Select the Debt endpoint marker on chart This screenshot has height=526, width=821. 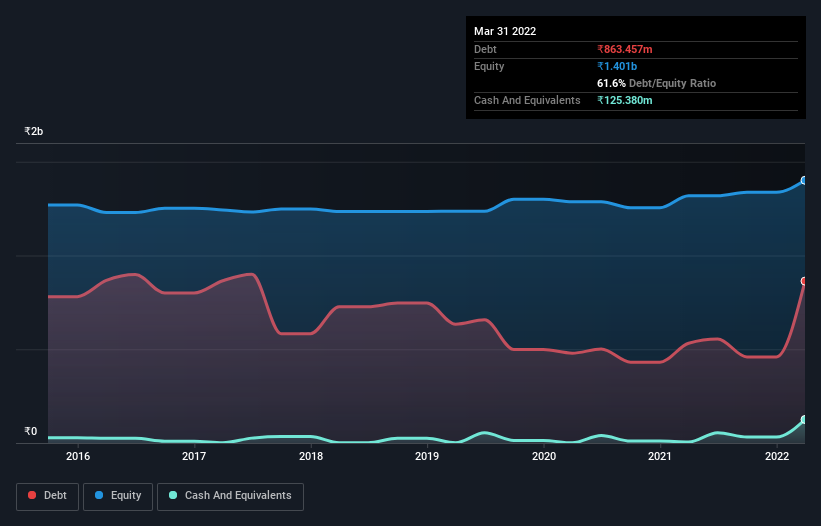[804, 281]
